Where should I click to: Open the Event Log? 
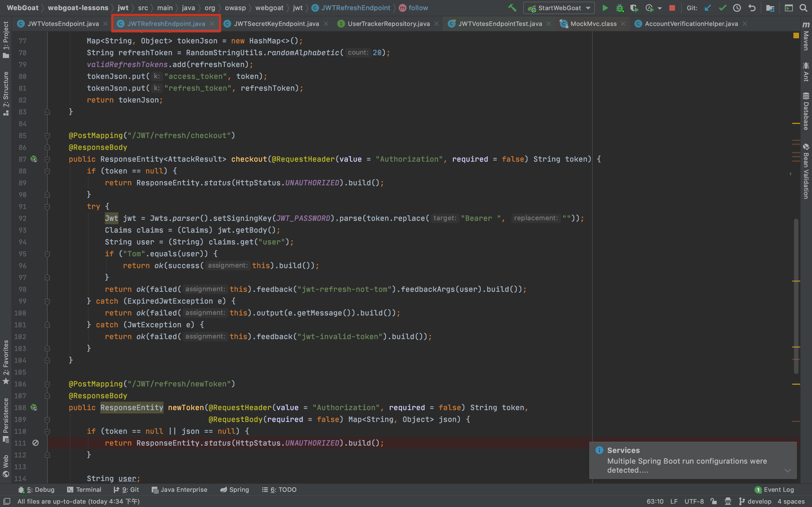pos(775,490)
